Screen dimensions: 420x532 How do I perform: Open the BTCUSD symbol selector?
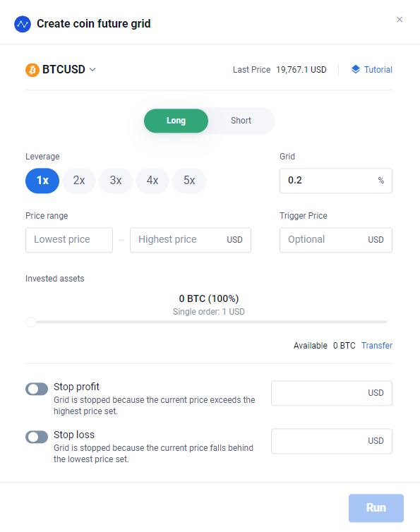click(x=61, y=70)
